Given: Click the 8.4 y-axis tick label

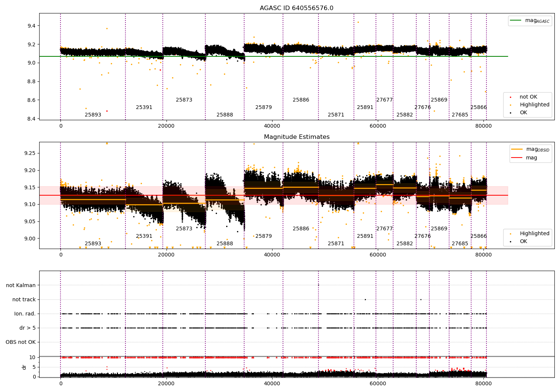Looking at the screenshot, I should (x=31, y=119).
